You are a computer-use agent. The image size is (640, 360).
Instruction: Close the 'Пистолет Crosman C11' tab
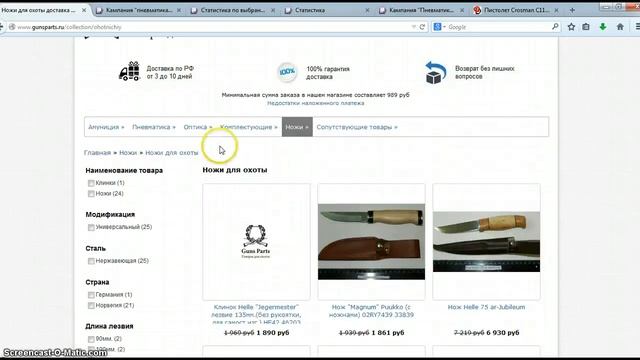[556, 10]
